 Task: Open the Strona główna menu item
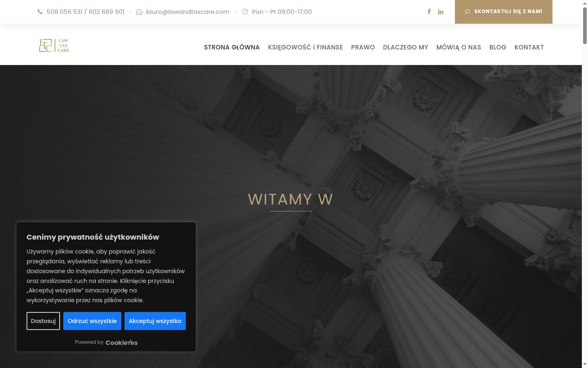[x=232, y=47]
